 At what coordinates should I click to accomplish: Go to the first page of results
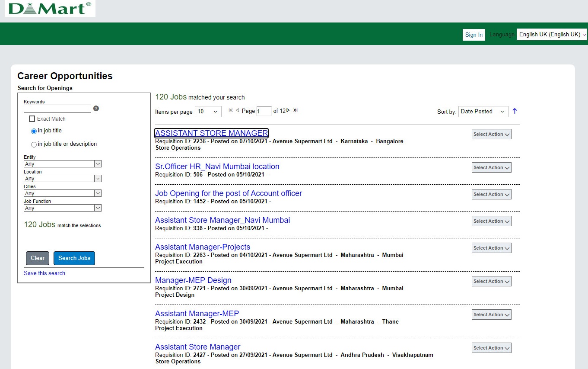(x=231, y=110)
